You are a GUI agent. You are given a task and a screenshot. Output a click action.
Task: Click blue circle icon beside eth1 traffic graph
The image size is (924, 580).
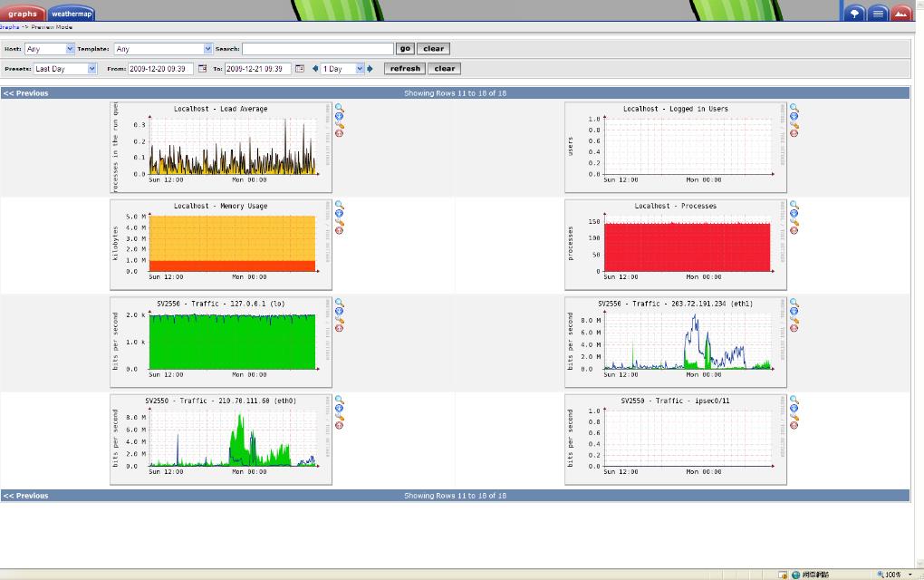click(794, 311)
